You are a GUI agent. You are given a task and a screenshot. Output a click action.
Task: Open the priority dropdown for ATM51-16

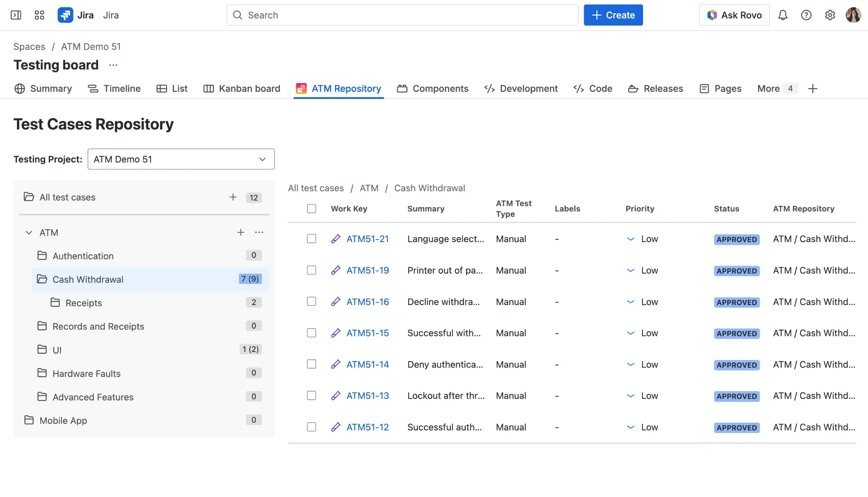tap(631, 301)
